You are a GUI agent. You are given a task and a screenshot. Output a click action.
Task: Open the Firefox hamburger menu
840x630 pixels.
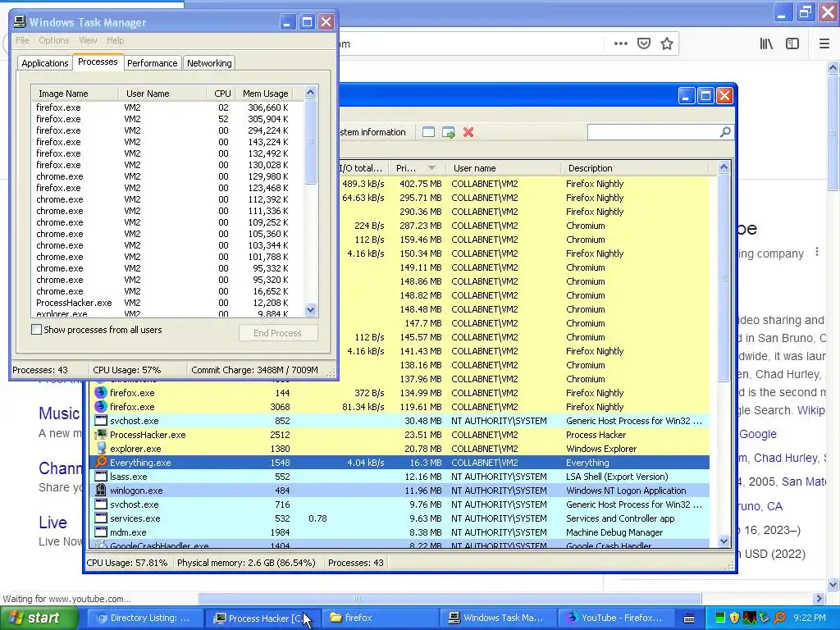[x=824, y=44]
